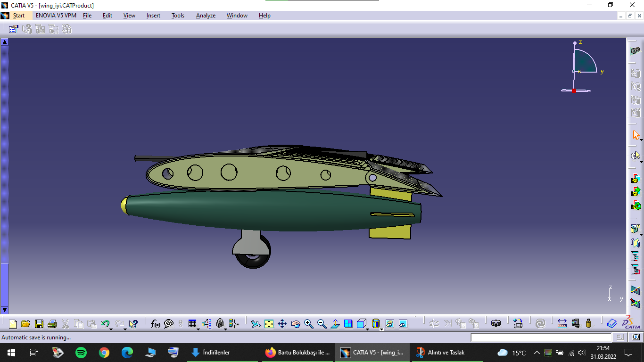
Task: Select the Pan view tool
Action: coord(282,324)
